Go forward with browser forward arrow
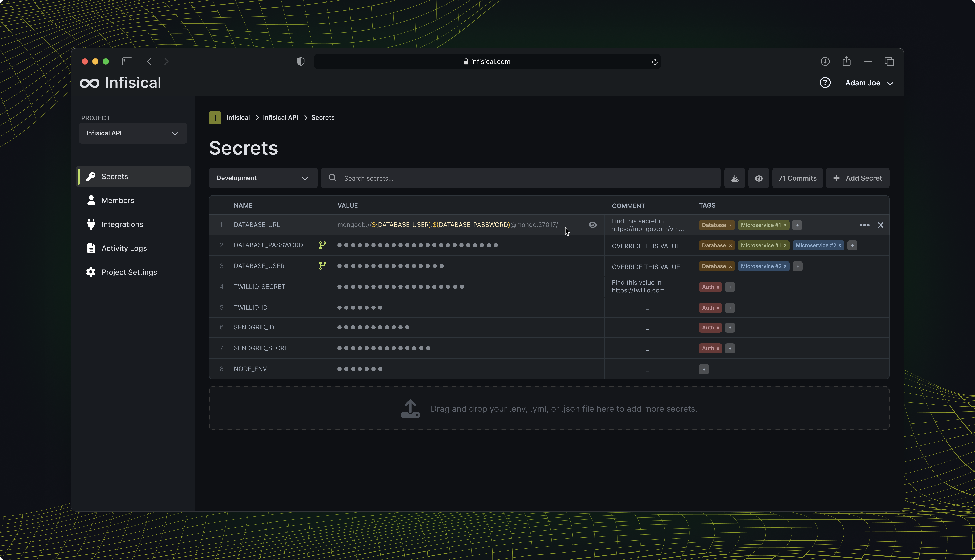 click(166, 62)
